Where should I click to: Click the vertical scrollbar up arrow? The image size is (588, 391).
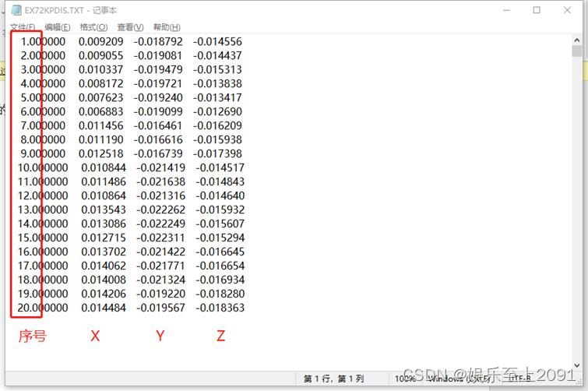coord(576,39)
